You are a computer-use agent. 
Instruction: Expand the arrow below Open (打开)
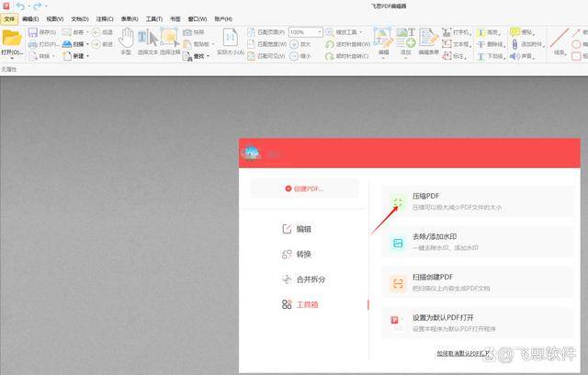[12, 58]
